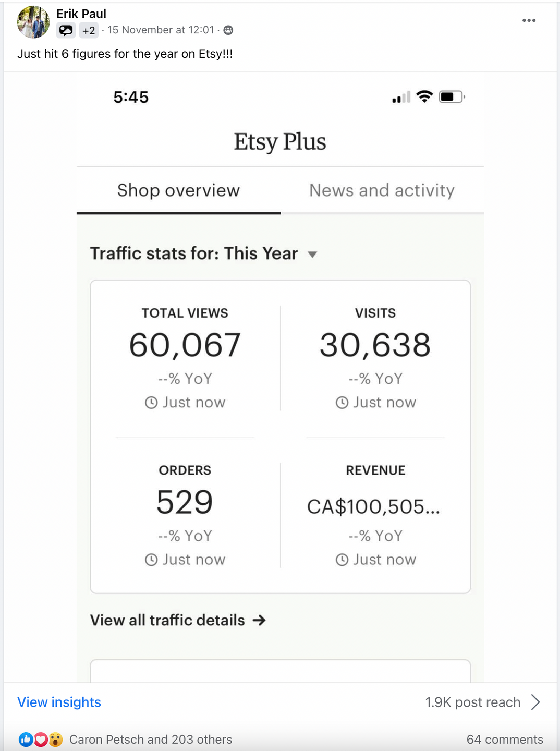
Task: Open the View insights link
Action: (x=59, y=702)
